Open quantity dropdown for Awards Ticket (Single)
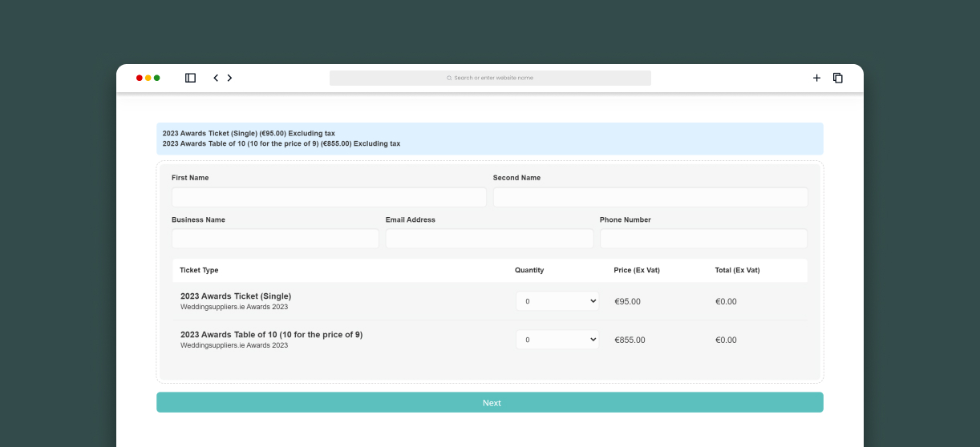Screen dimensions: 980x447 coord(557,301)
